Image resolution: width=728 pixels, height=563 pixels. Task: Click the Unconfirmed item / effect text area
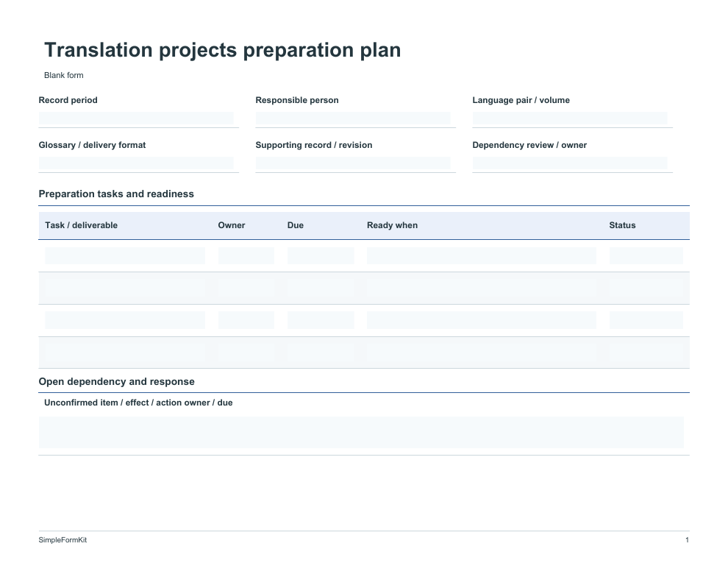(361, 433)
